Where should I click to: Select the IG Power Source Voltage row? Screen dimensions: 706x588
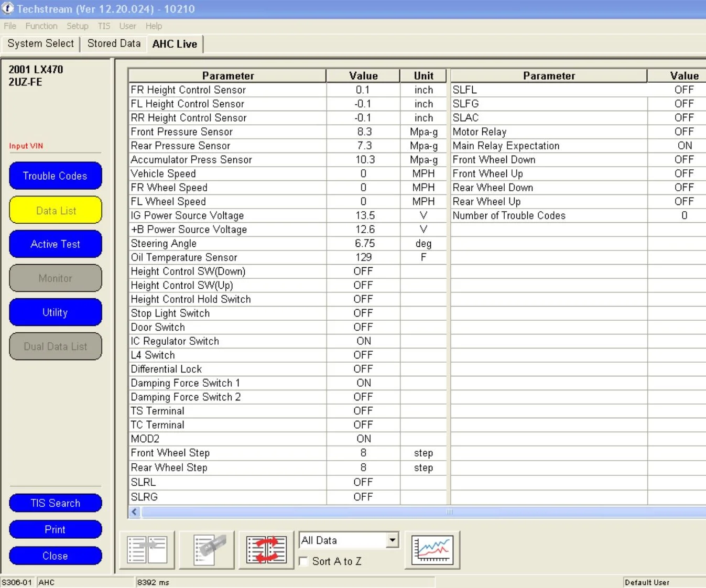287,215
